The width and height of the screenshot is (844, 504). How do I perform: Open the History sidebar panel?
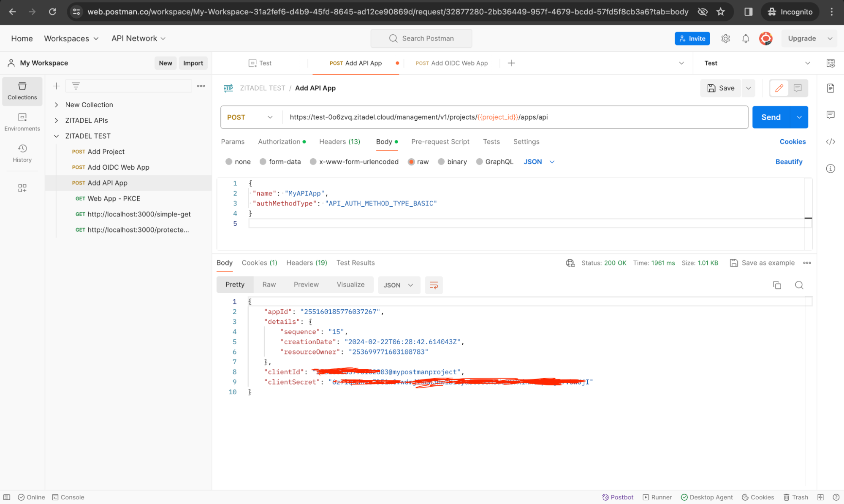22,153
